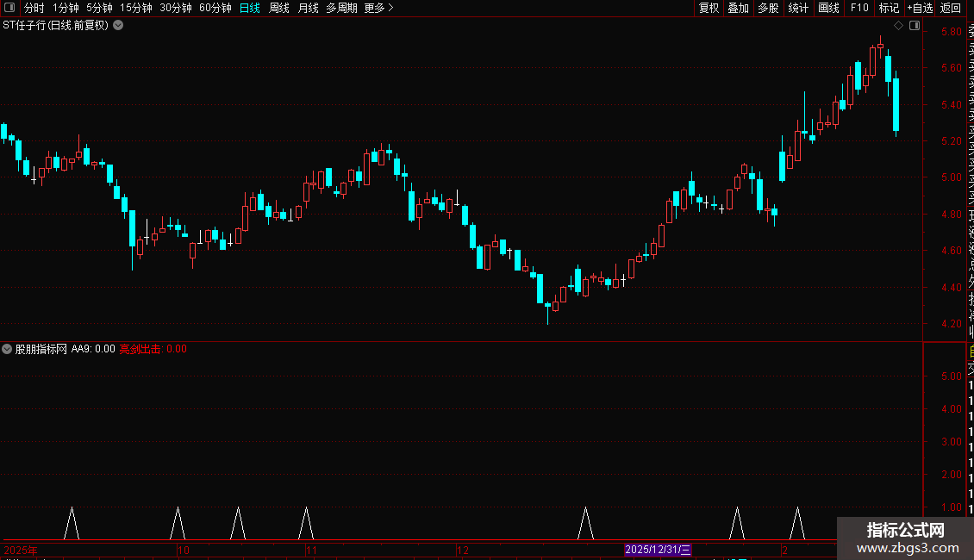The image size is (974, 560).
Task: Select the 15分钟 period tab
Action: [136, 8]
